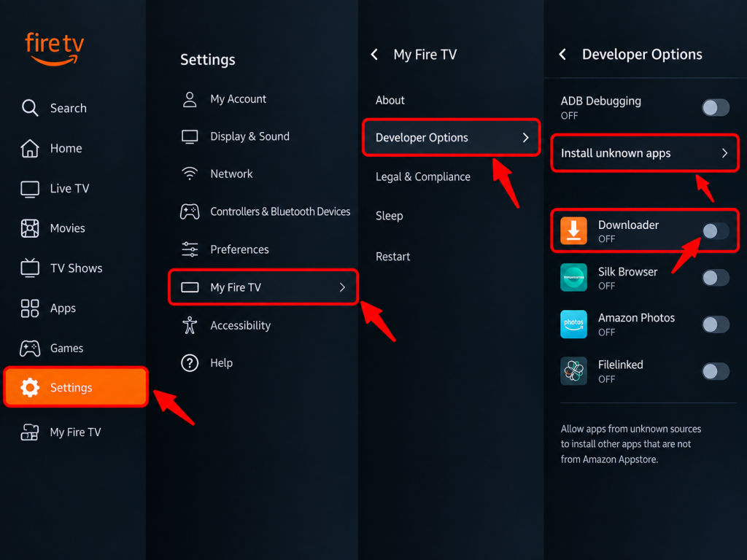Click the Search magnifier icon
The image size is (747, 560).
(30, 108)
